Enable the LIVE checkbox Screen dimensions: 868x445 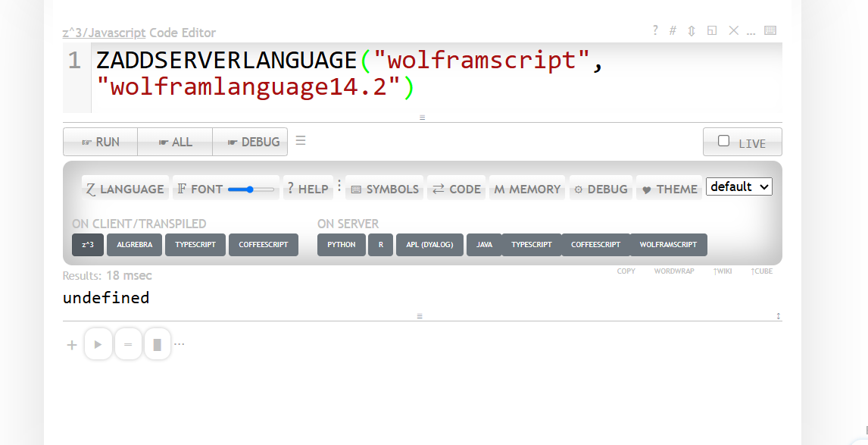click(724, 141)
